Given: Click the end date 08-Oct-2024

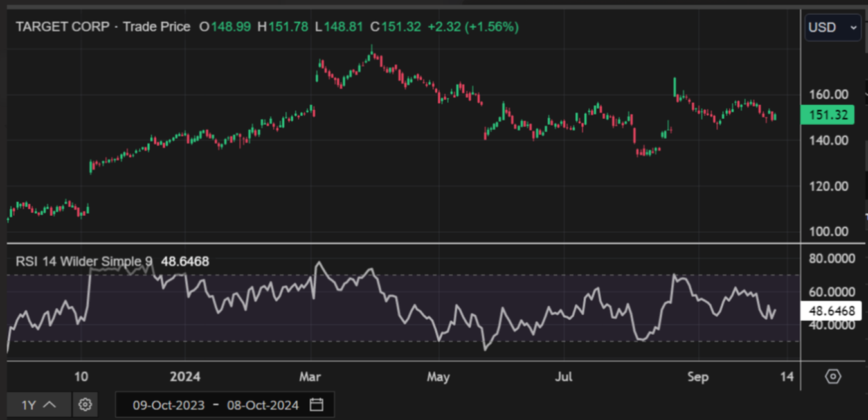Looking at the screenshot, I should click(x=263, y=405).
